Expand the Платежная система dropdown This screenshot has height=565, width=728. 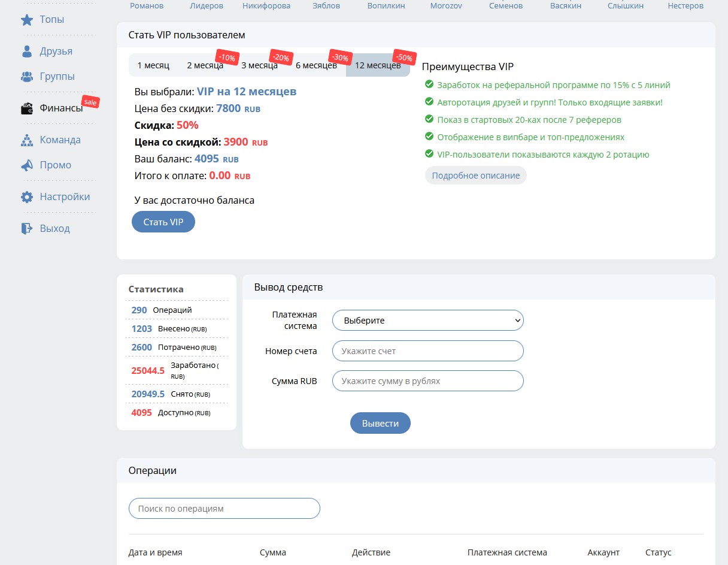428,321
